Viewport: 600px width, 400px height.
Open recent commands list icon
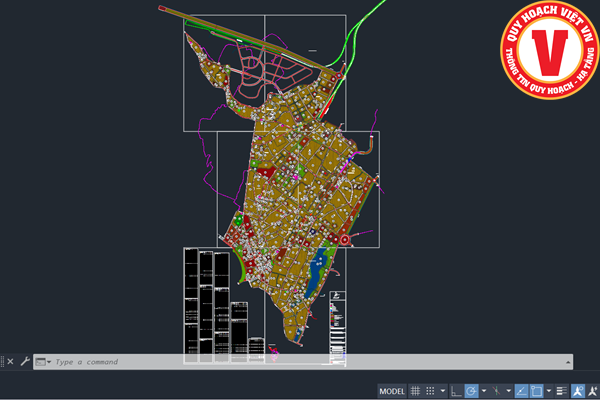point(43,362)
